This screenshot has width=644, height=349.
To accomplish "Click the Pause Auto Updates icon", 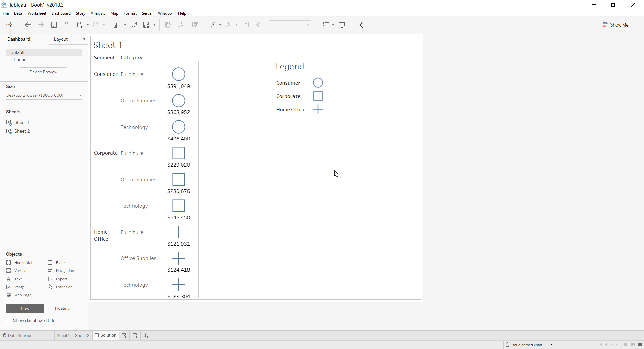I will click(x=80, y=25).
